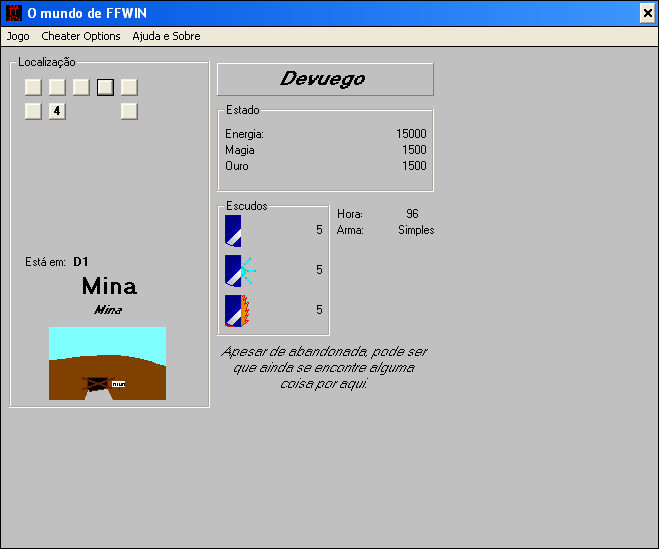659x549 pixels.
Task: Click the Devuego name banner
Action: (325, 79)
